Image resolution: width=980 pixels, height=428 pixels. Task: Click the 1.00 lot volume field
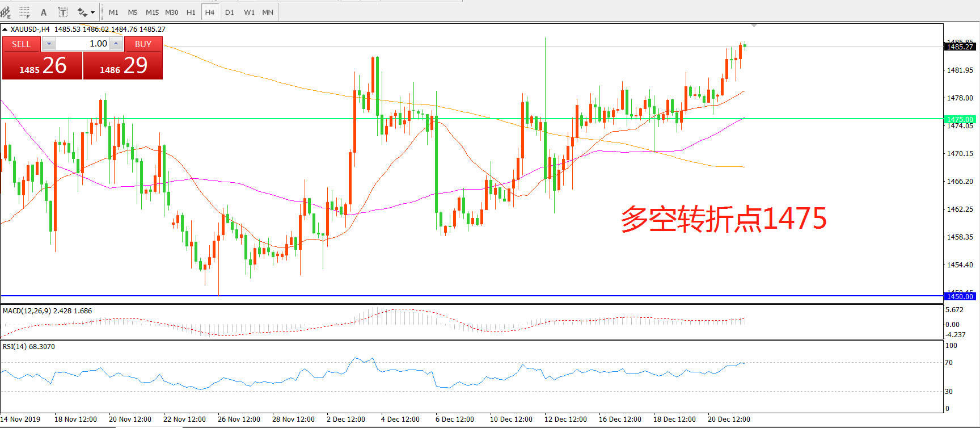tap(82, 44)
